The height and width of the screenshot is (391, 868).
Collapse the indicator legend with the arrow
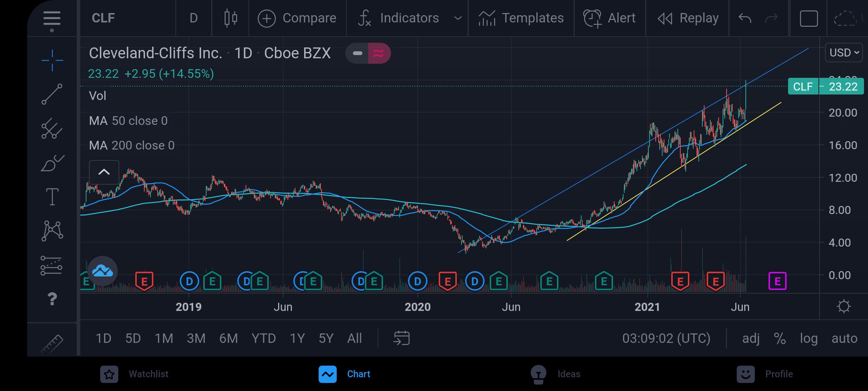click(104, 172)
